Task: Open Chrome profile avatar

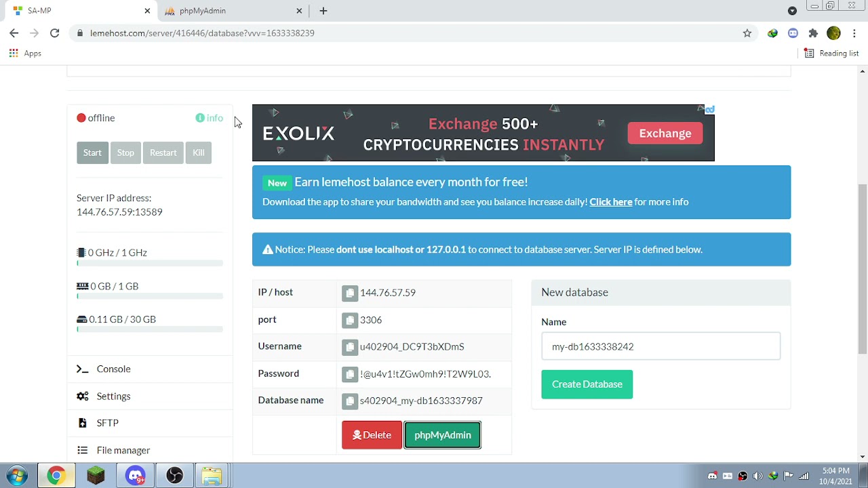Action: pos(833,33)
